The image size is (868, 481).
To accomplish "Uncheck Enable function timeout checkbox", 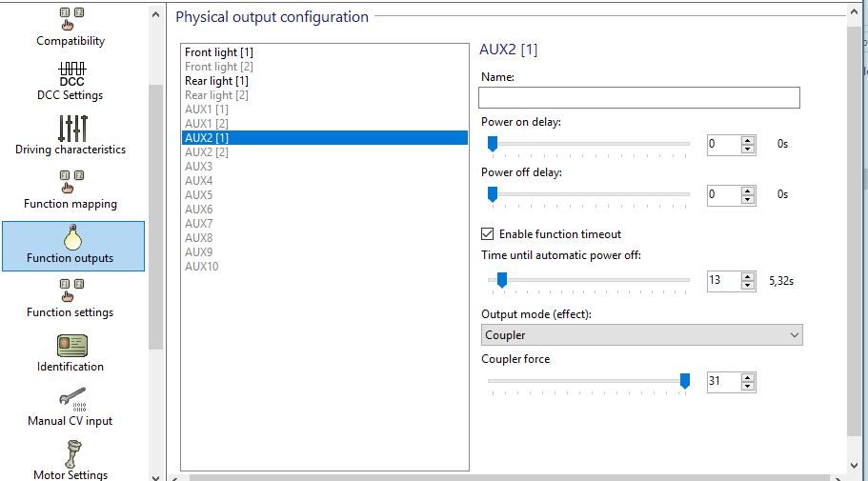I will coord(487,234).
